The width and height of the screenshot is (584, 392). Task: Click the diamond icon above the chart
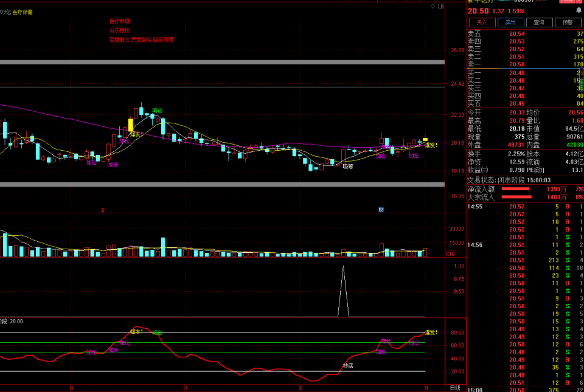(x=433, y=6)
